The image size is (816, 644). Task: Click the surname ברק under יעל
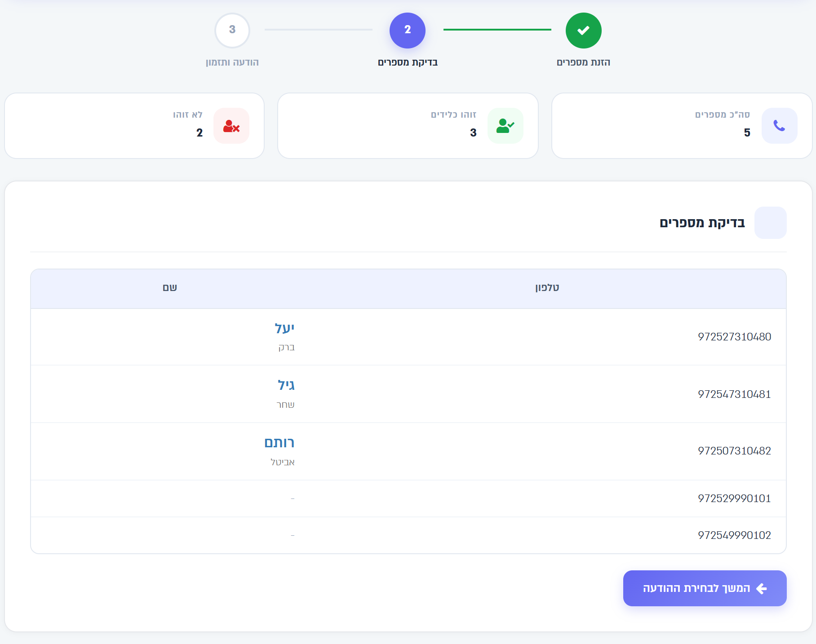(x=286, y=347)
